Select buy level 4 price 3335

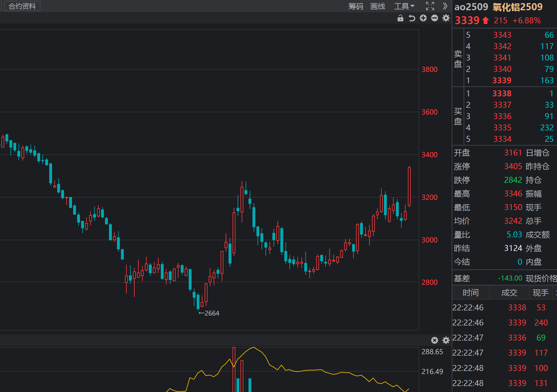[x=502, y=128]
